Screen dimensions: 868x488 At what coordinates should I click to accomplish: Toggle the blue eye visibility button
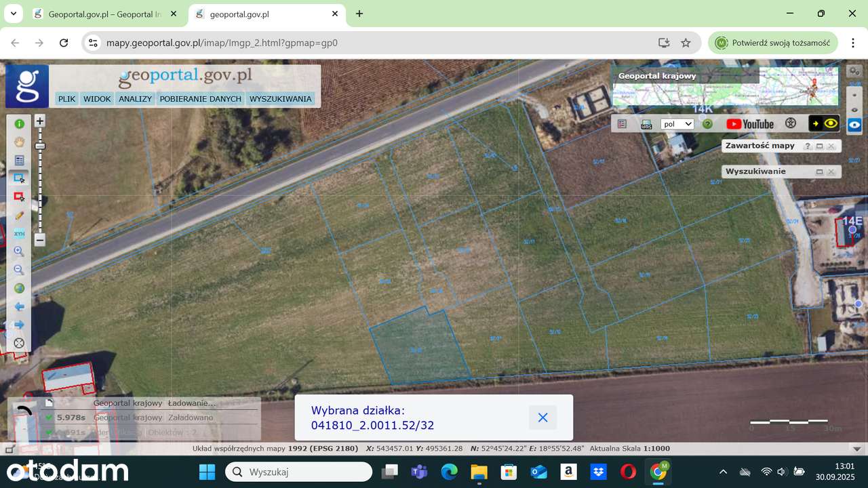tap(854, 125)
